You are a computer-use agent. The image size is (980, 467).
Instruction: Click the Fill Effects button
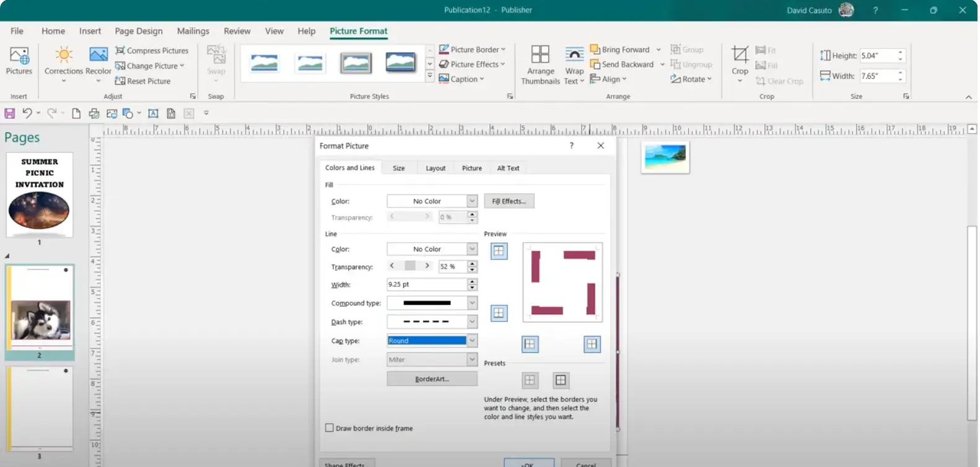tap(509, 201)
